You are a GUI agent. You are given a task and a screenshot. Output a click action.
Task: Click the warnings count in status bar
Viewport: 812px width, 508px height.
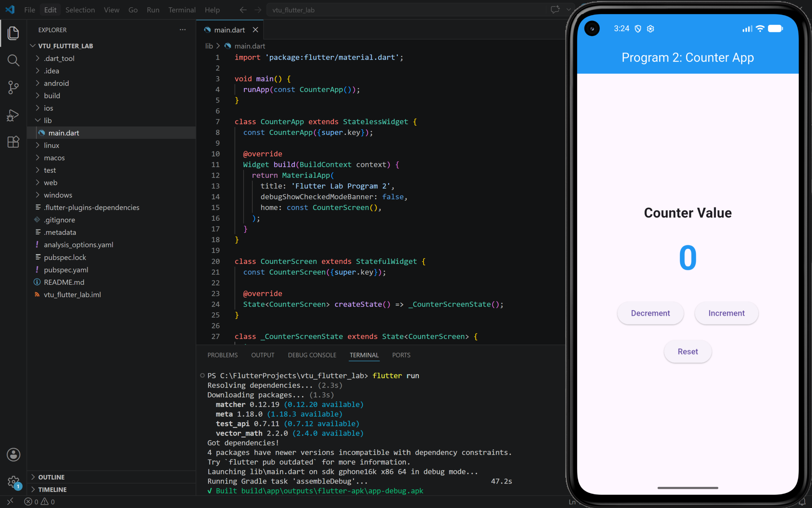coord(48,502)
